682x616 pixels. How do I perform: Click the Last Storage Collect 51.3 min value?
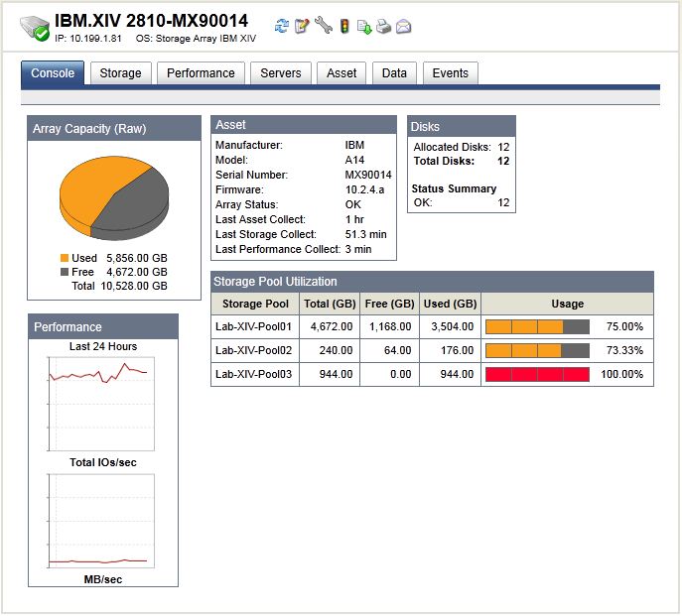pos(365,234)
